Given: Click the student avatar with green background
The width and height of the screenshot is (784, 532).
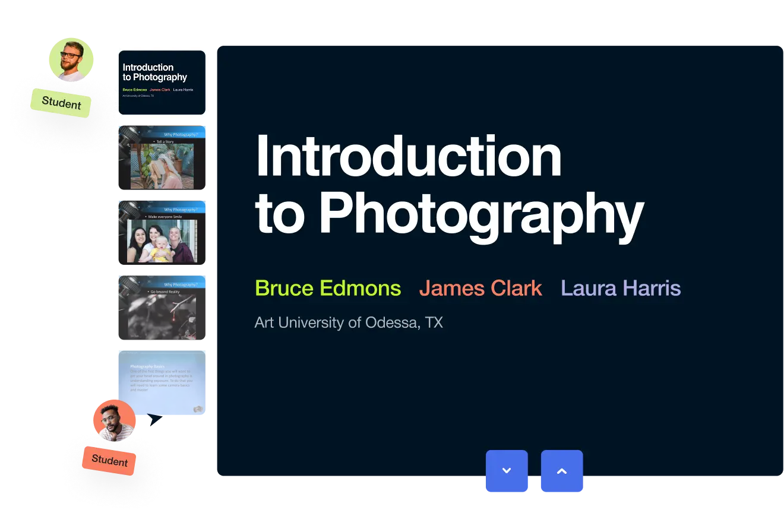Looking at the screenshot, I should tap(71, 59).
